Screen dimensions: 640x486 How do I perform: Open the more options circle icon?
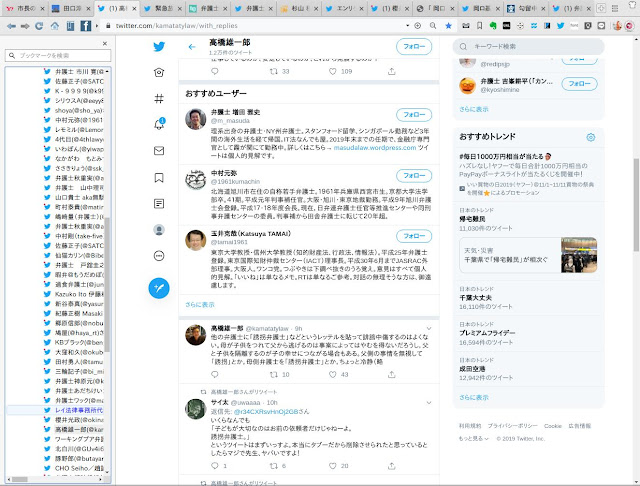[x=159, y=256]
